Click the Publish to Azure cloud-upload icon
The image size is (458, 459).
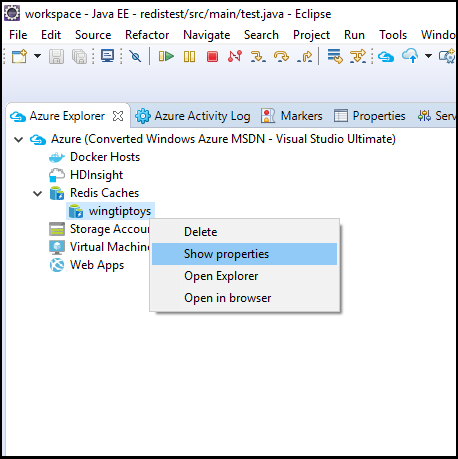coord(410,56)
